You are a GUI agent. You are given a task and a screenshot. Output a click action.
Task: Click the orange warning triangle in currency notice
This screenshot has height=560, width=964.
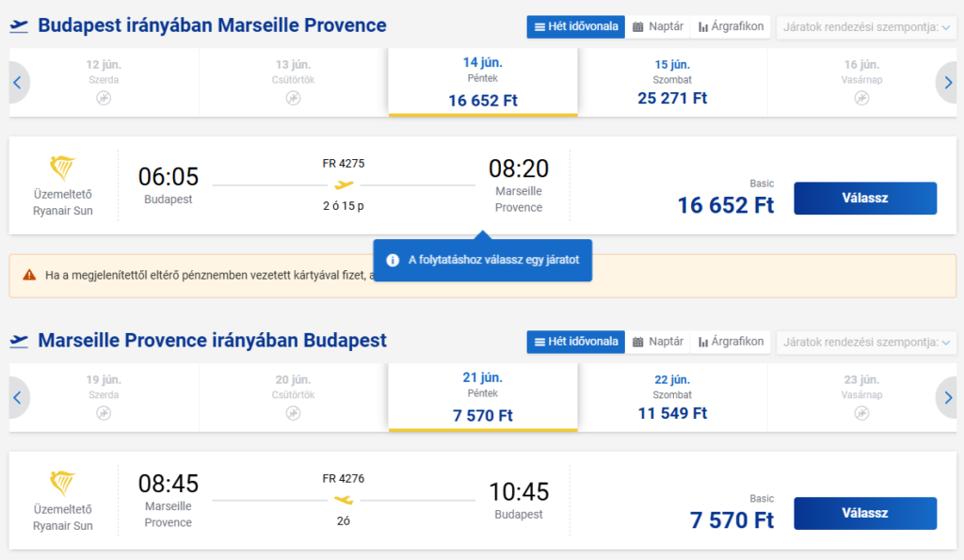(x=28, y=276)
